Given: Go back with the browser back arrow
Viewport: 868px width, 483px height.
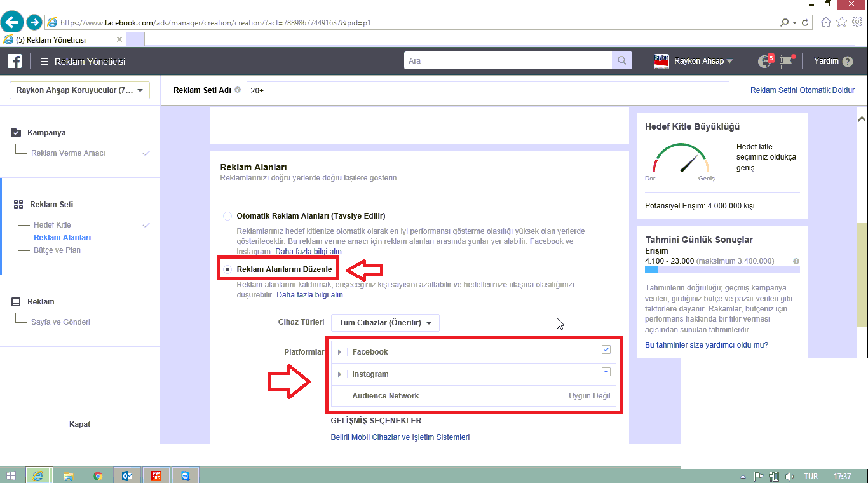Looking at the screenshot, I should pos(13,22).
